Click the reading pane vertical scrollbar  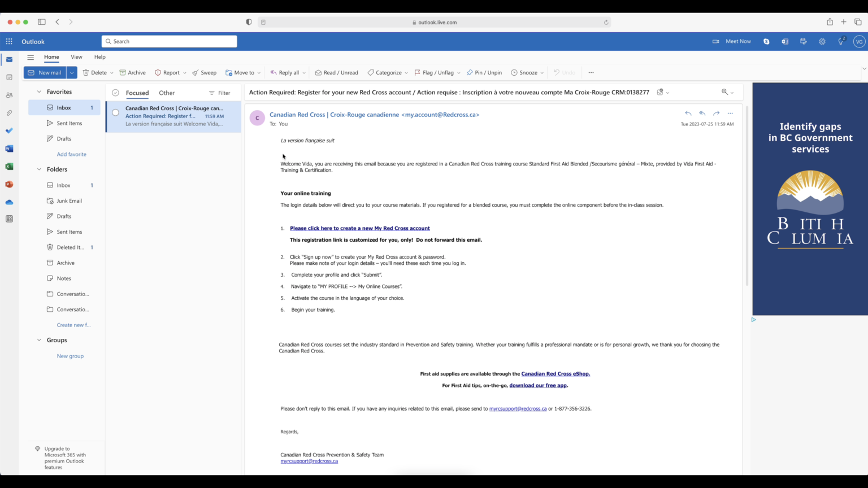pos(747,195)
